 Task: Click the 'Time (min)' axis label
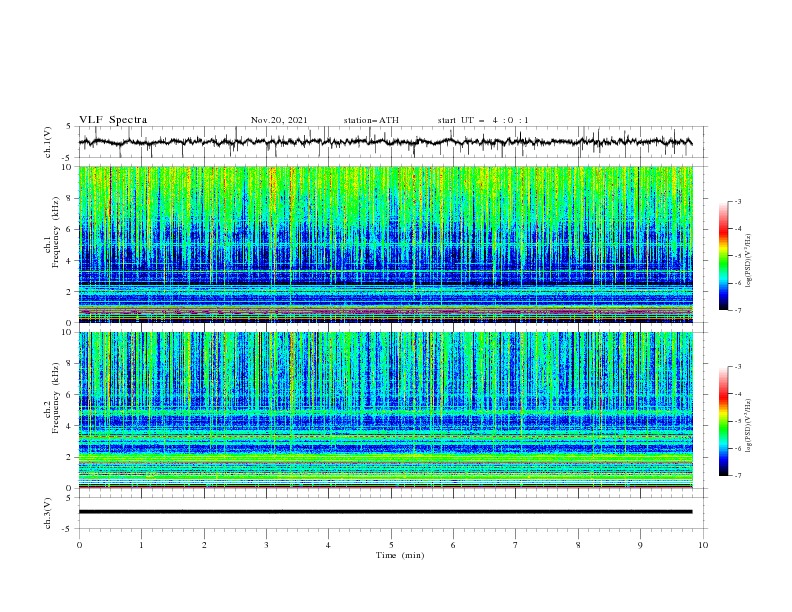(x=400, y=555)
